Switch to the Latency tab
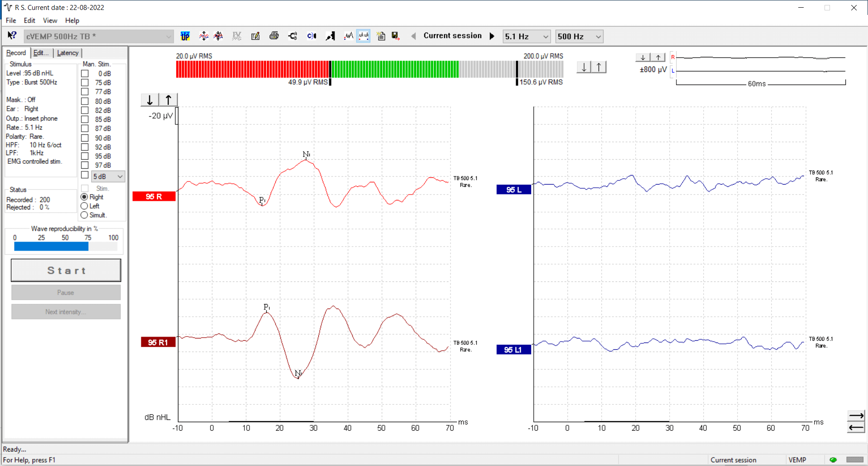Image resolution: width=868 pixels, height=466 pixels. (x=67, y=53)
